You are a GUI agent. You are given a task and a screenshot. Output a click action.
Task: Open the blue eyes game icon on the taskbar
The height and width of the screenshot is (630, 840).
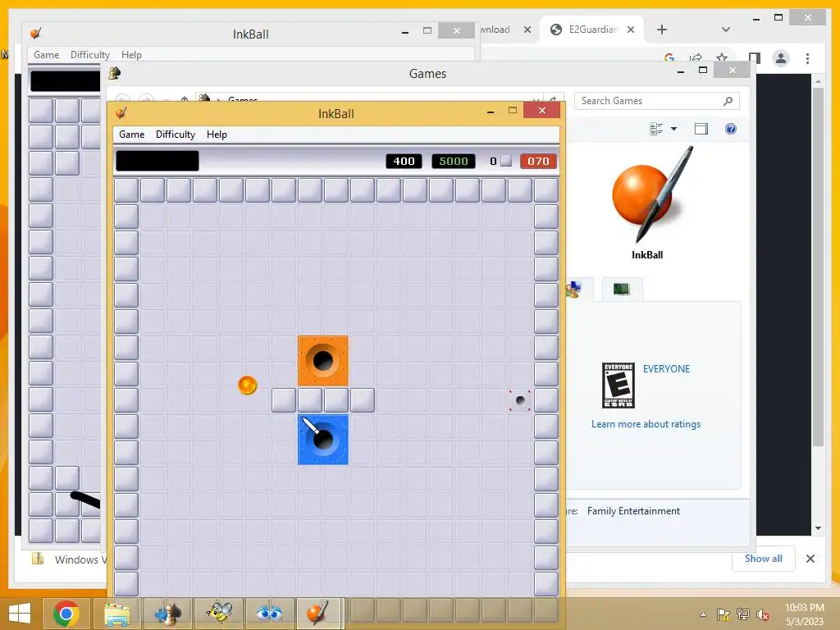coord(269,614)
